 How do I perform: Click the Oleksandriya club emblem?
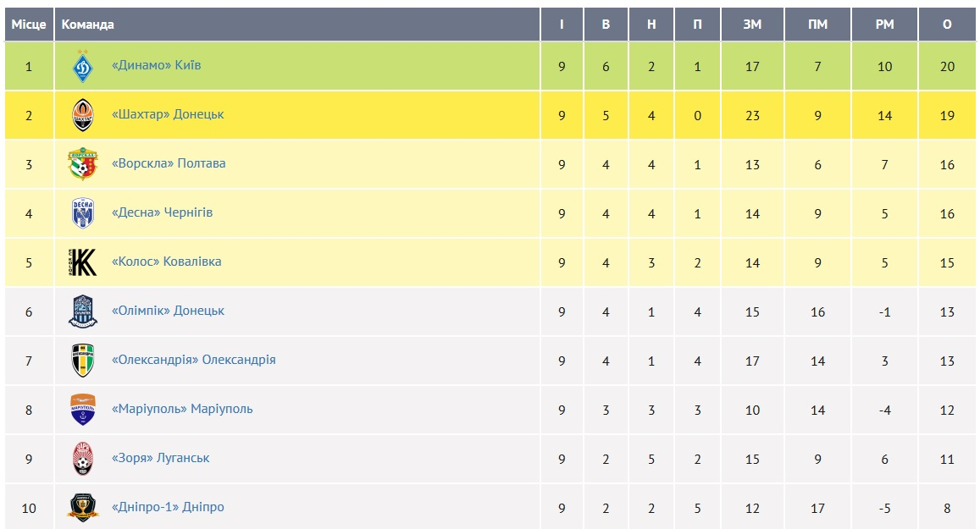pyautogui.click(x=82, y=361)
